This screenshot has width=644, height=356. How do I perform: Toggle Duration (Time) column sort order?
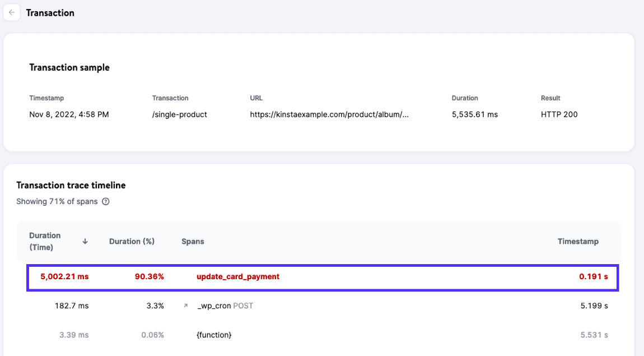[x=45, y=241]
